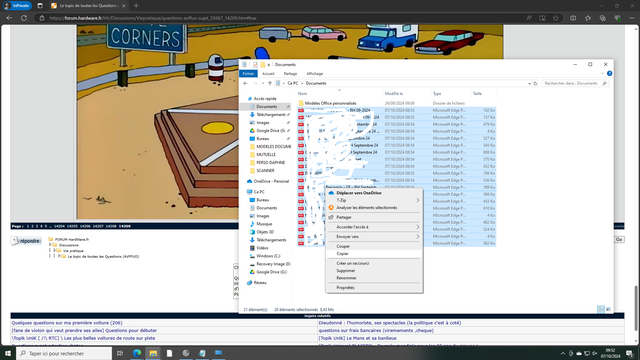This screenshot has height=360, width=640.
Task: Open Recovery Image drive in sidebar
Action: [x=273, y=264]
